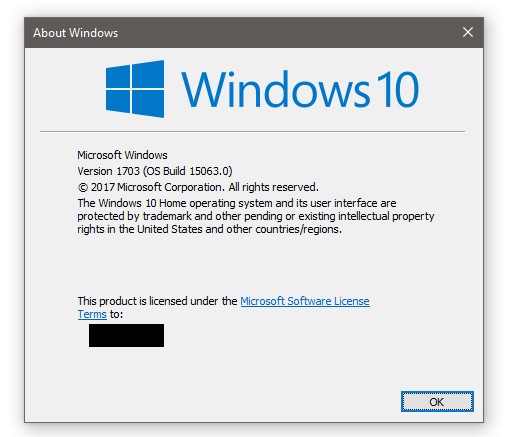
Task: Open the Microsoft Software License link
Action: point(305,301)
